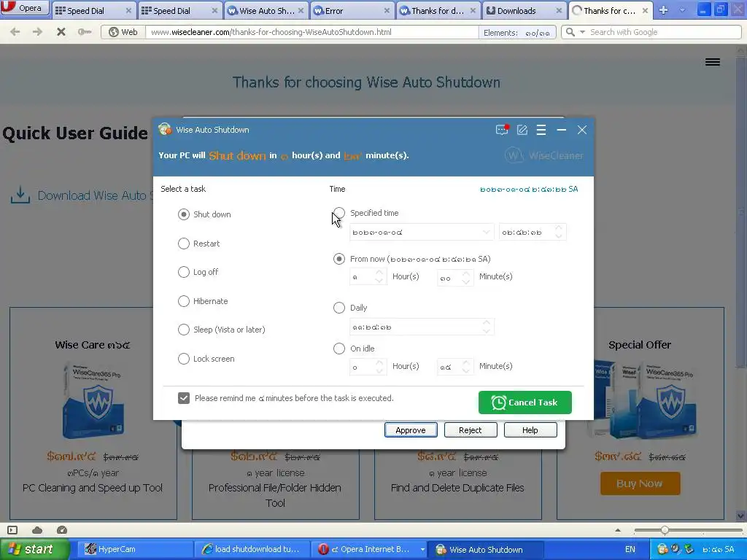Click the Windows start button
The image size is (747, 560).
point(34,550)
